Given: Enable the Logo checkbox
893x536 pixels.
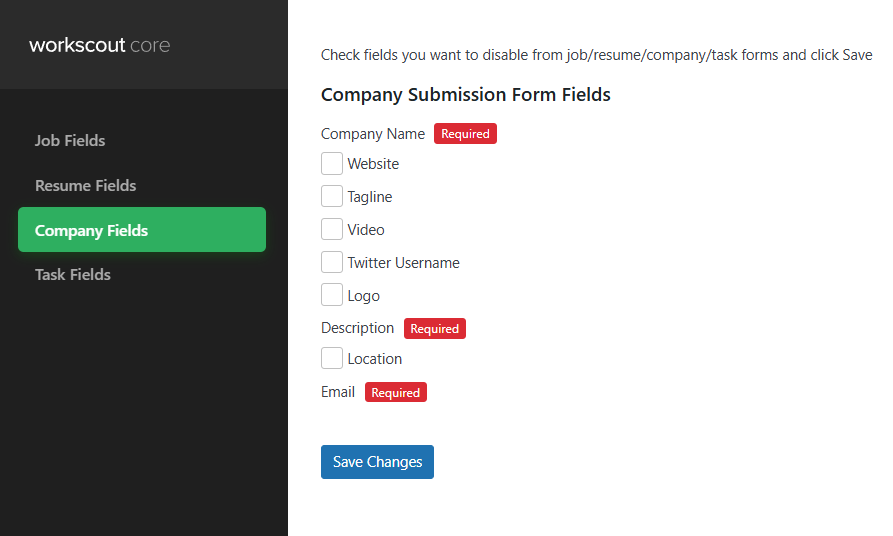Looking at the screenshot, I should tap(332, 295).
